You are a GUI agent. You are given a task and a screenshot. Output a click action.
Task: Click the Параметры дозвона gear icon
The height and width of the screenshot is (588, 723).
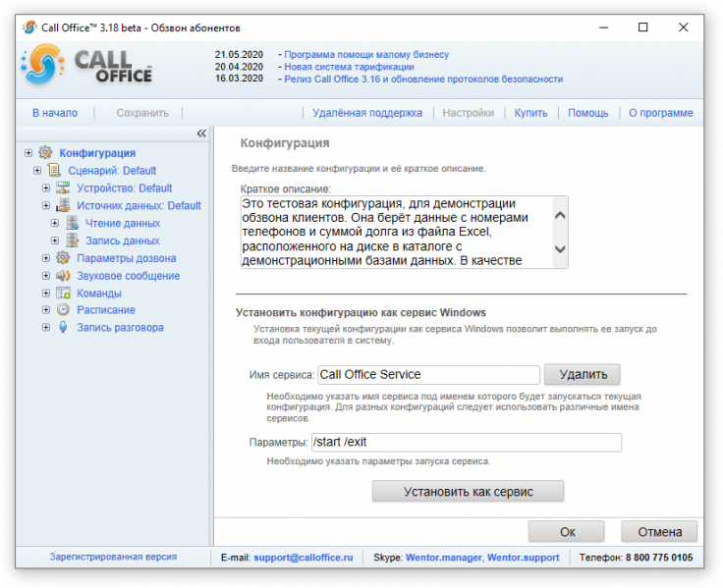click(63, 257)
